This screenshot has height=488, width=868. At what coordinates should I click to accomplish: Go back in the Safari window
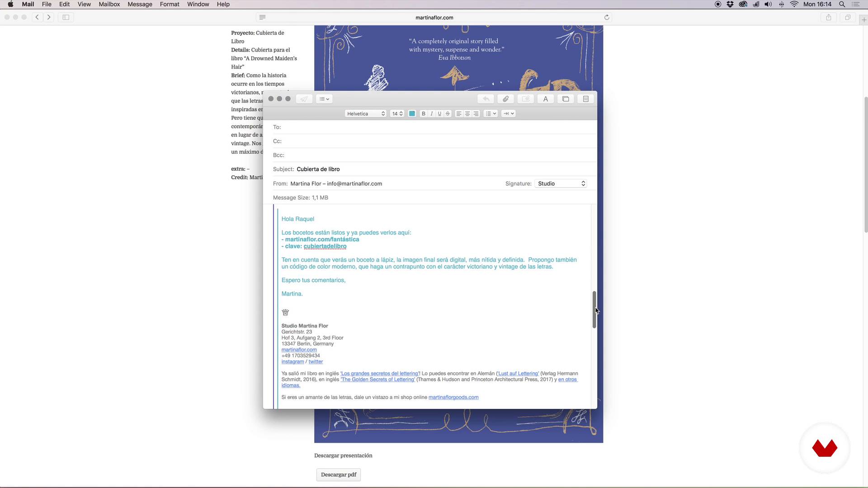coord(37,17)
